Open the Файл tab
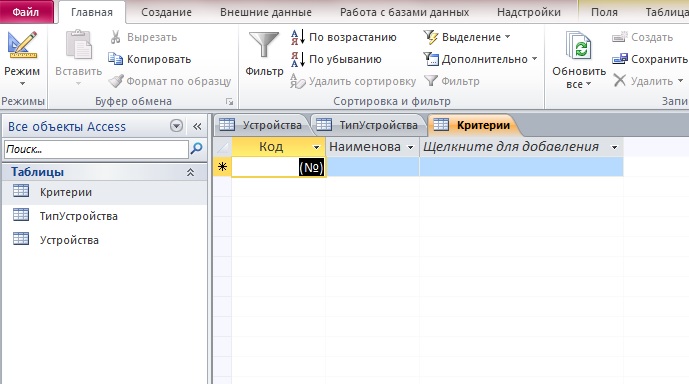Image resolution: width=689 pixels, height=384 pixels. click(25, 12)
